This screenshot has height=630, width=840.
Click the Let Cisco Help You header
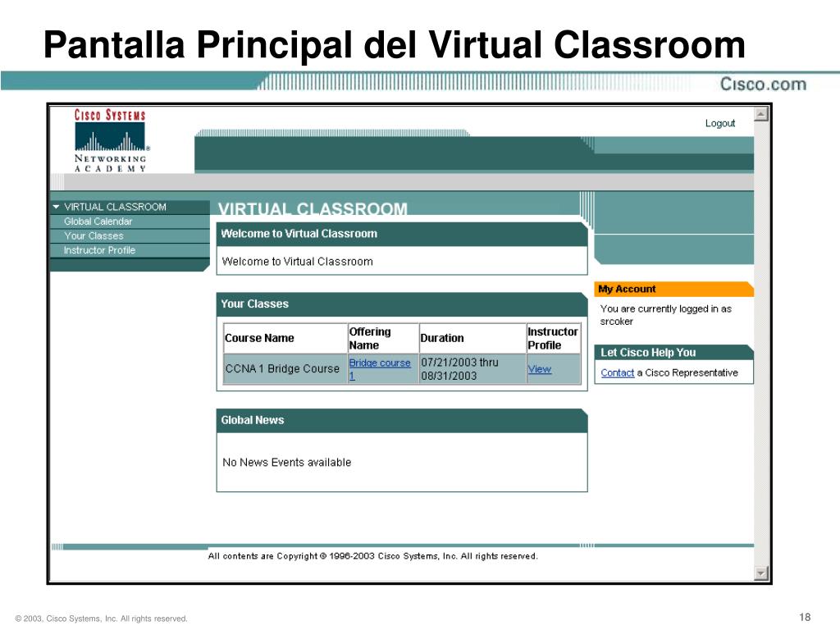pos(674,353)
